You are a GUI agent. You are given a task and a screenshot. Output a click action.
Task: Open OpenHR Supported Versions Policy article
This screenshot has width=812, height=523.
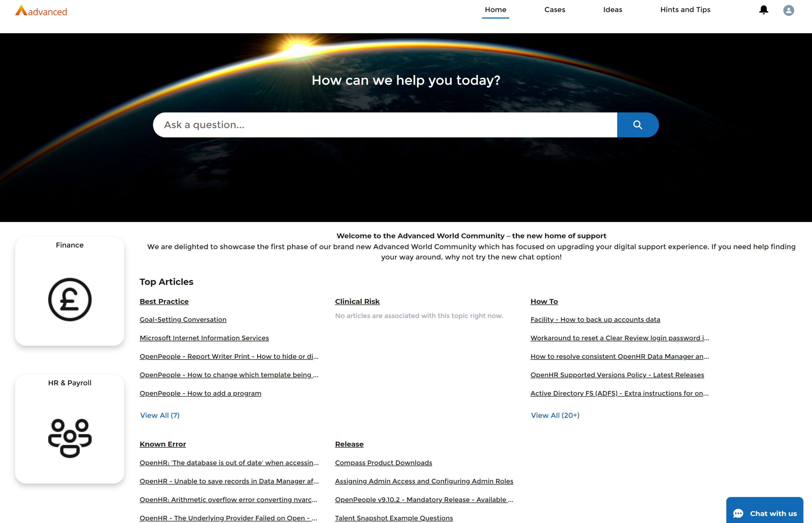(x=617, y=375)
